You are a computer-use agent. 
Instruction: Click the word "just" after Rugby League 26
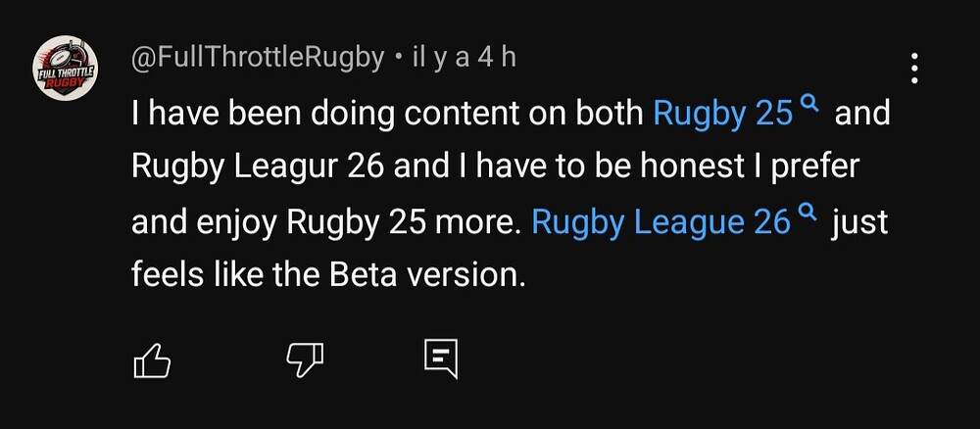(x=859, y=222)
